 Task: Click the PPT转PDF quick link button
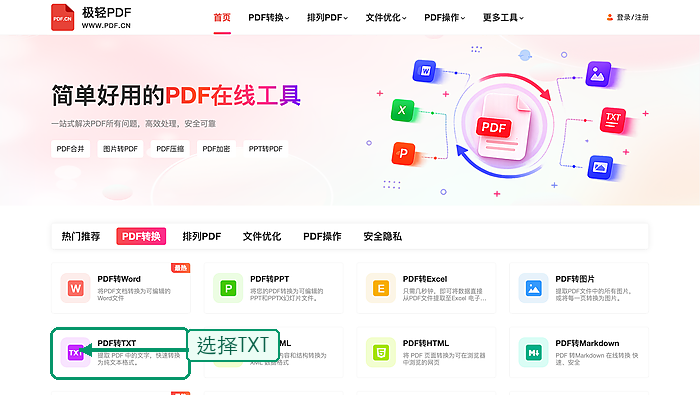pyautogui.click(x=266, y=149)
